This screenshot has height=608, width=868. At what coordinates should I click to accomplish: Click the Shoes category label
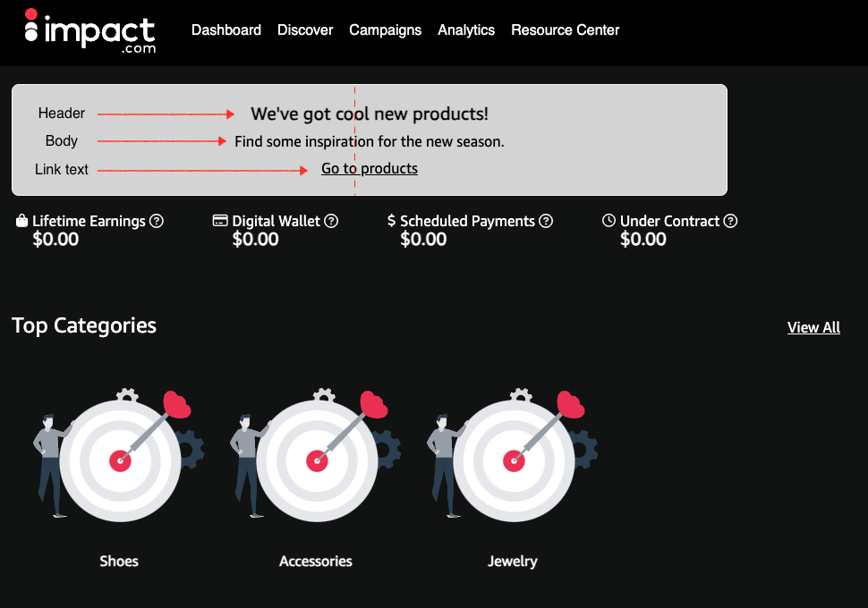[119, 562]
